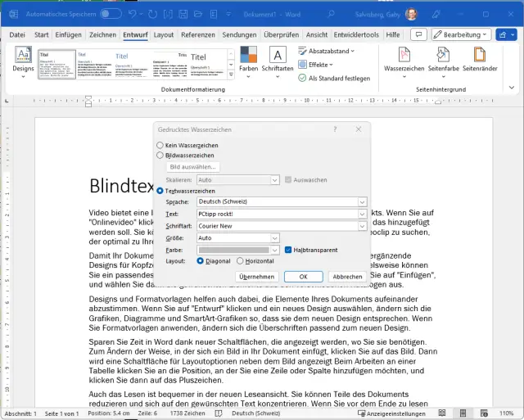This screenshot has height=420, width=524.
Task: Open the Referenzen ribbon tab
Action: 198,35
